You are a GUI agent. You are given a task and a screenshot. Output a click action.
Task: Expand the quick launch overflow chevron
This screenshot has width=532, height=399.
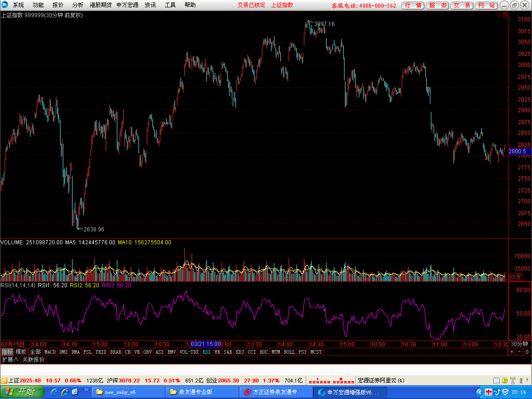86,389
